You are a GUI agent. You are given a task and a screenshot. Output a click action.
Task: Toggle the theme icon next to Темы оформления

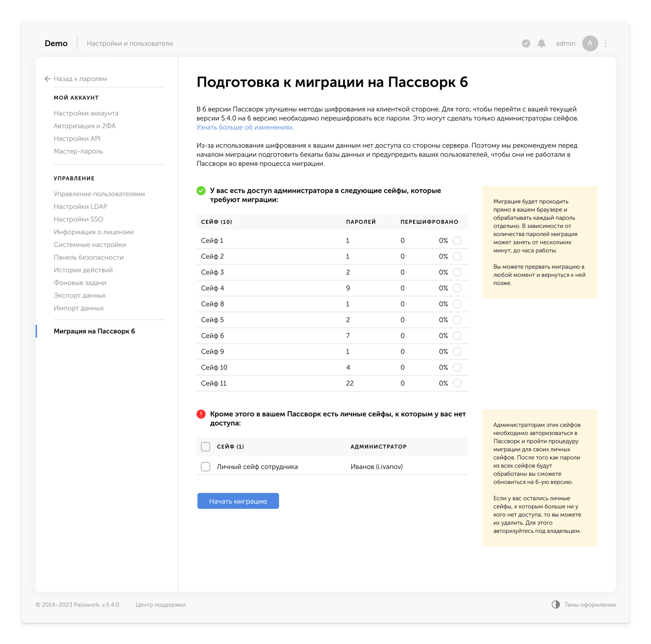555,605
